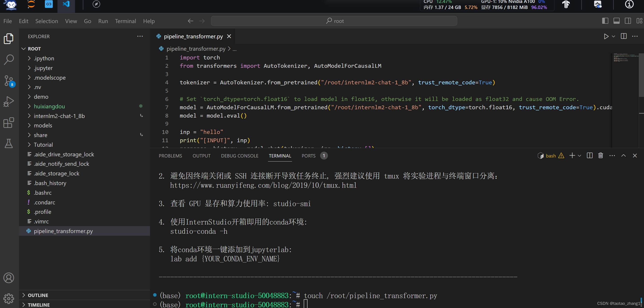Add a new terminal with plus icon
Screen dimensions: 644x308
click(x=572, y=155)
